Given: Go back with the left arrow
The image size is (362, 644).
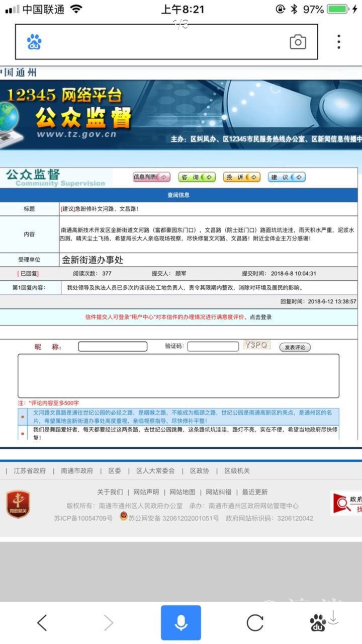Looking at the screenshot, I should (42, 623).
